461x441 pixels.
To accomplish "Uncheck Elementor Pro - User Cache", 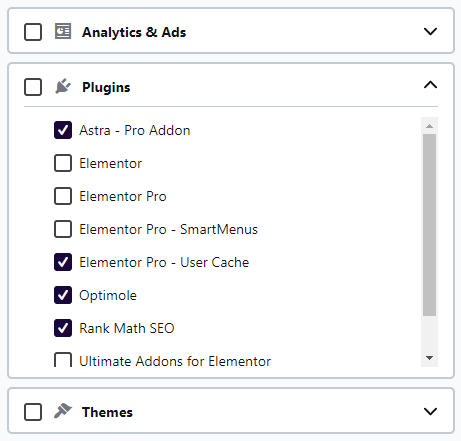I will pos(63,262).
